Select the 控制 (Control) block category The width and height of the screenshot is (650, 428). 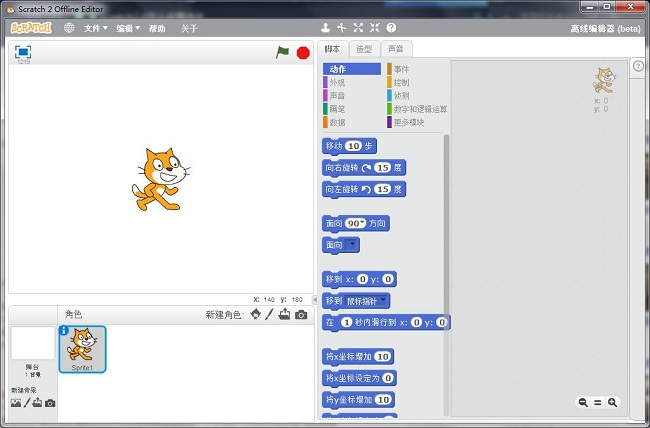click(x=401, y=82)
